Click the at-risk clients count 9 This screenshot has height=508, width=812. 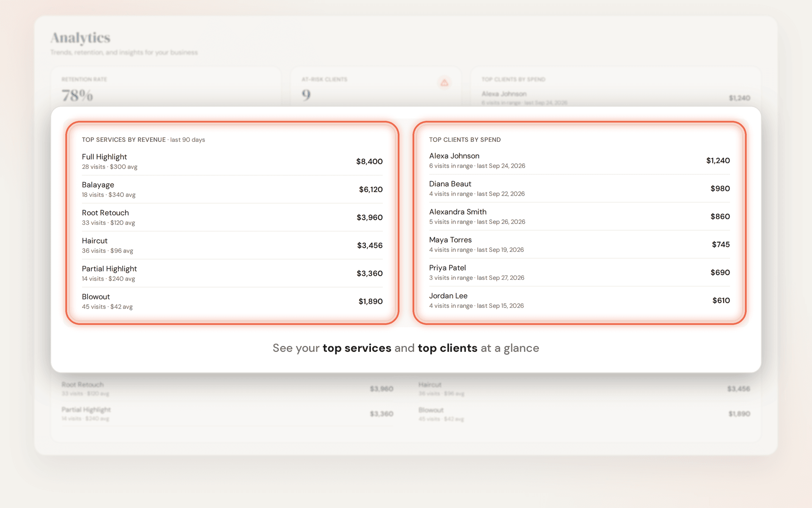306,95
